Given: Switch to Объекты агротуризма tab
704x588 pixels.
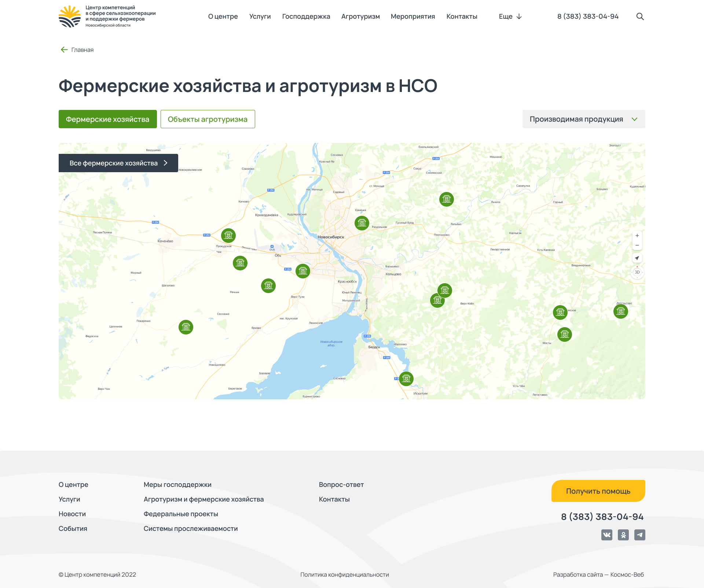Looking at the screenshot, I should pyautogui.click(x=208, y=119).
